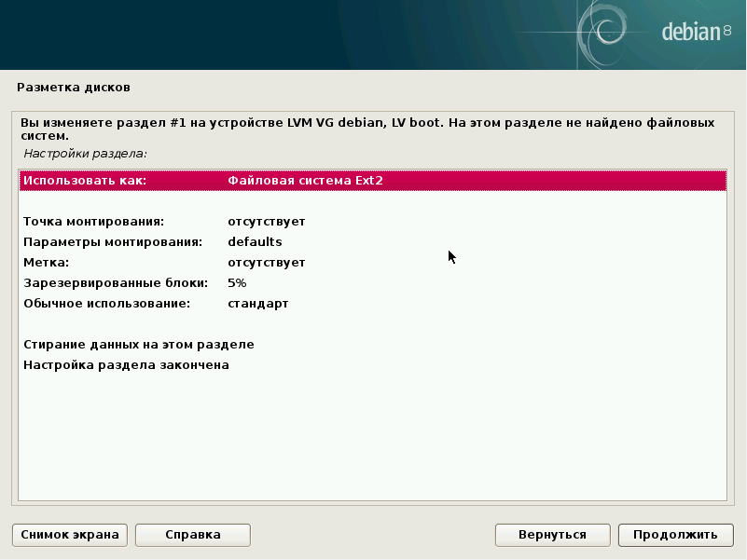Select the 'Метка' partition label row
Image resolution: width=747 pixels, height=560 pixels.
pyautogui.click(x=372, y=263)
